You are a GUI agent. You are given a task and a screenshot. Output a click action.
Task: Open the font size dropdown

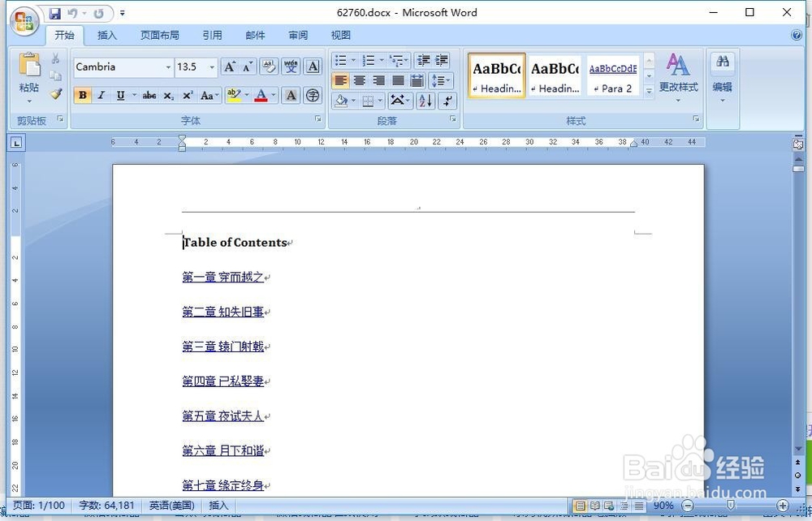(209, 67)
